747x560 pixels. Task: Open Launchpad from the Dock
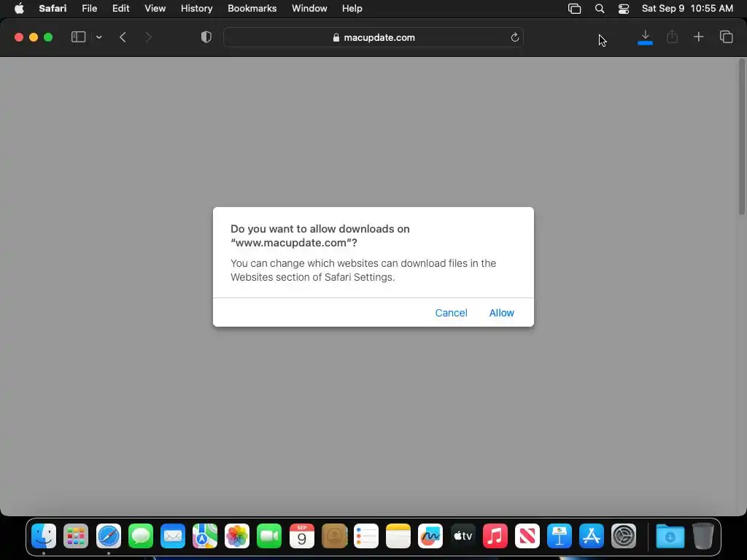coord(76,536)
